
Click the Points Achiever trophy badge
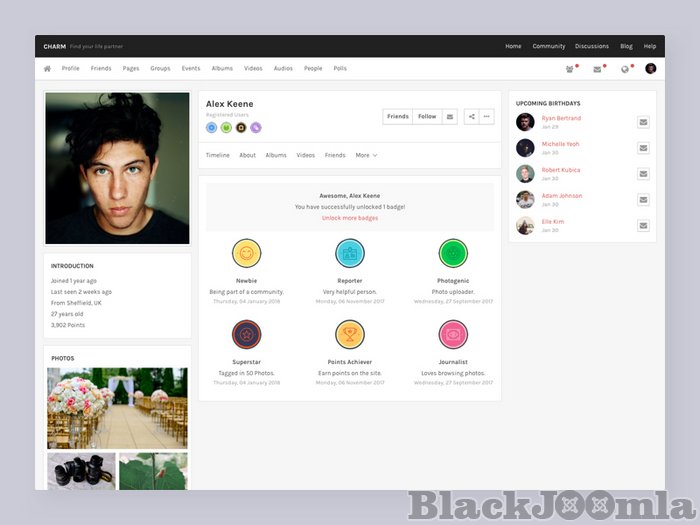coord(350,334)
